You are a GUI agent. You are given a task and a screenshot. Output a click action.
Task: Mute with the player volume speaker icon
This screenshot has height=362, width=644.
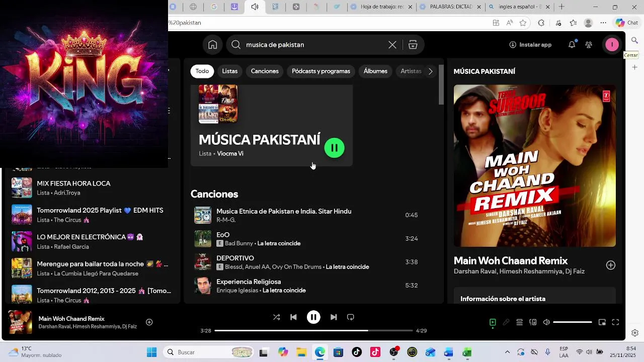pos(546,322)
